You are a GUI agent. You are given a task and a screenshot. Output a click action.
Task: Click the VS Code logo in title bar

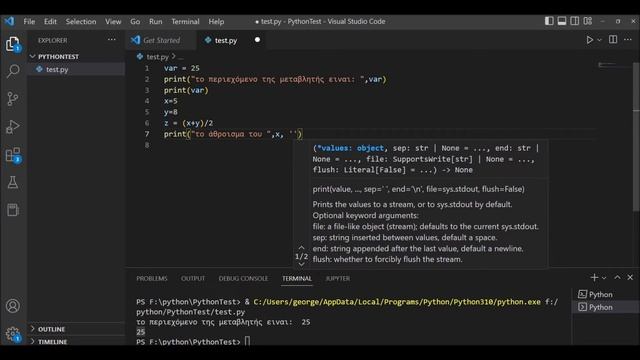pos(9,21)
